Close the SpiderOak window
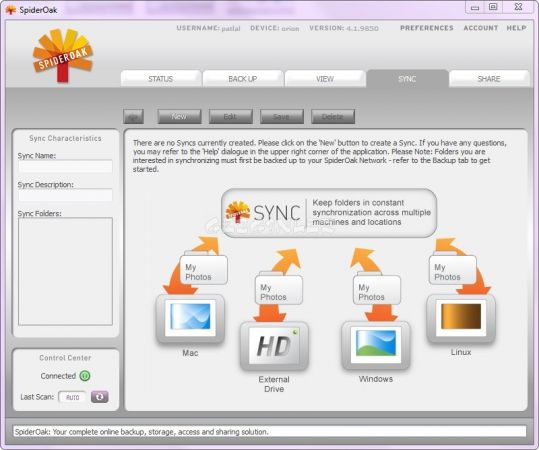Image resolution: width=539 pixels, height=450 pixels. click(x=518, y=7)
